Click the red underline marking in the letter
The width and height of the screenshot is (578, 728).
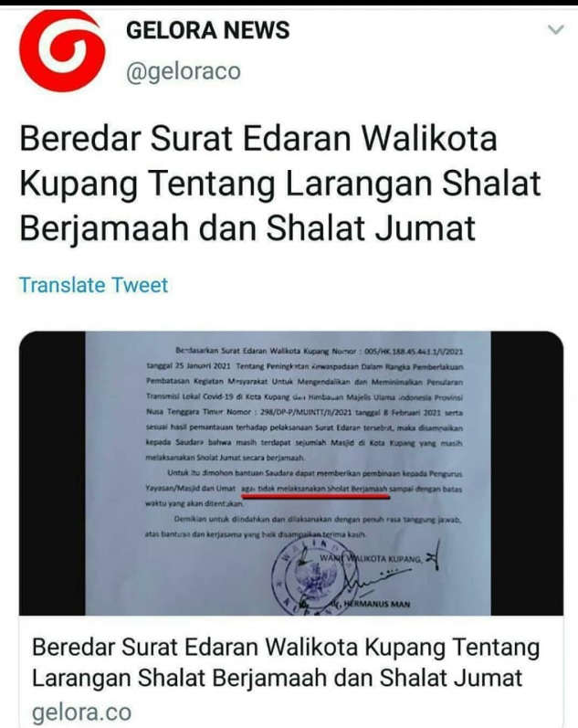[x=315, y=495]
